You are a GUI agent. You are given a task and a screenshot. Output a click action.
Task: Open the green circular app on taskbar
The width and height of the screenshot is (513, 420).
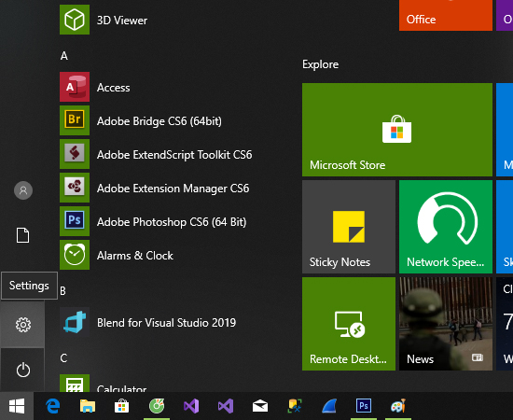coord(157,406)
